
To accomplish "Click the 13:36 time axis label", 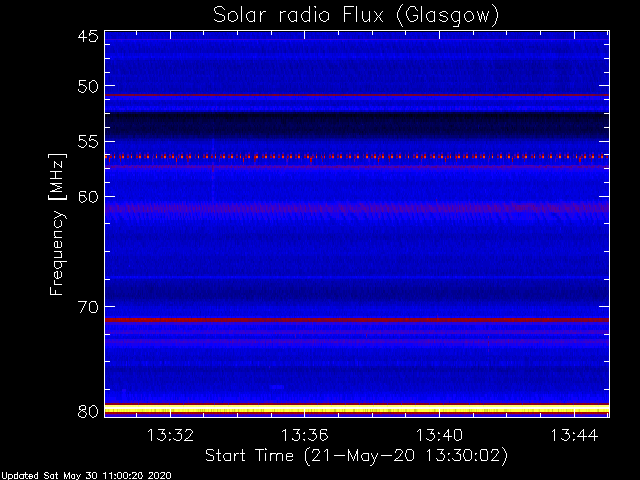I will [x=304, y=435].
